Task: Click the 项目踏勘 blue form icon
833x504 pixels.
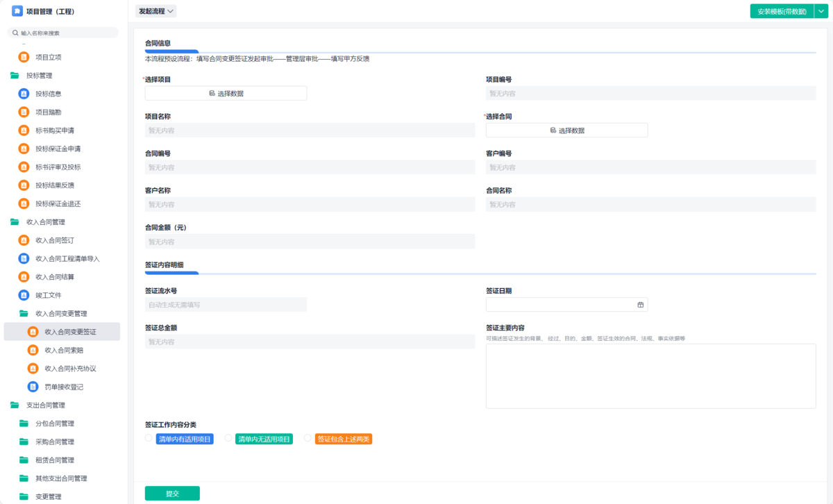Action: (x=24, y=112)
